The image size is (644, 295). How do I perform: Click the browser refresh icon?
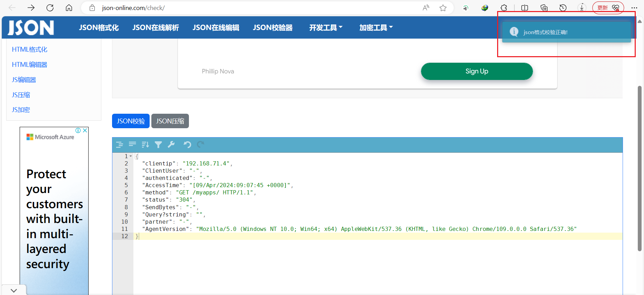[50, 8]
